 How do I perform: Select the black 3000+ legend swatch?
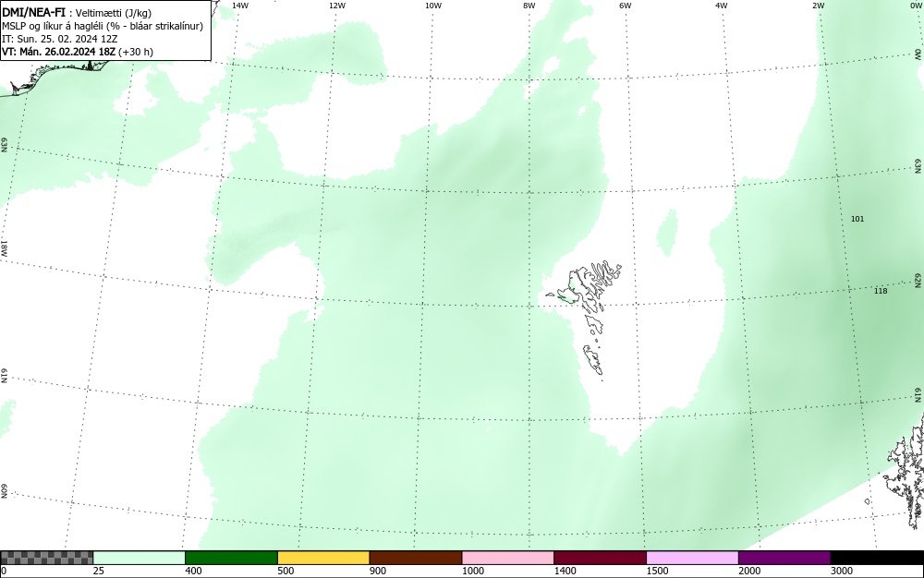click(x=877, y=558)
